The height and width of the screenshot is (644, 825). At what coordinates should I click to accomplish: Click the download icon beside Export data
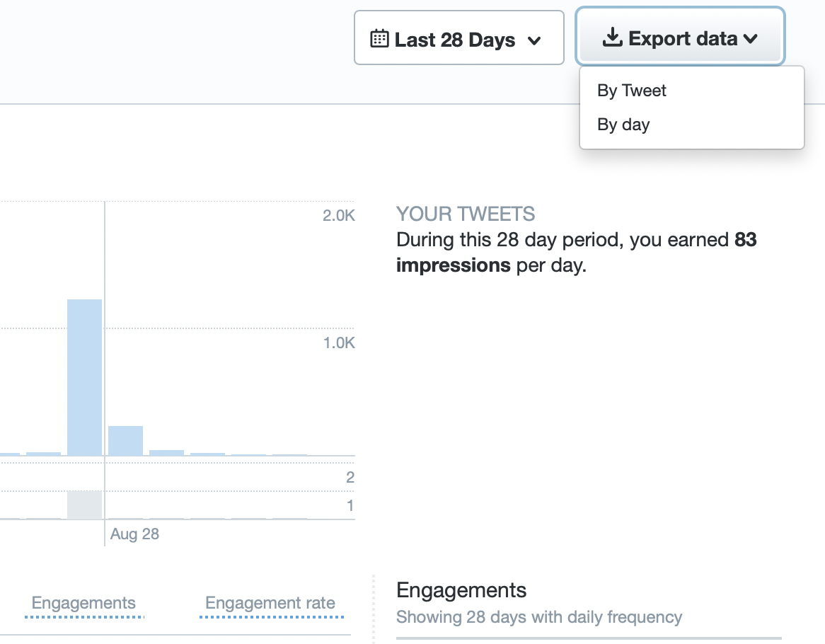[x=611, y=38]
